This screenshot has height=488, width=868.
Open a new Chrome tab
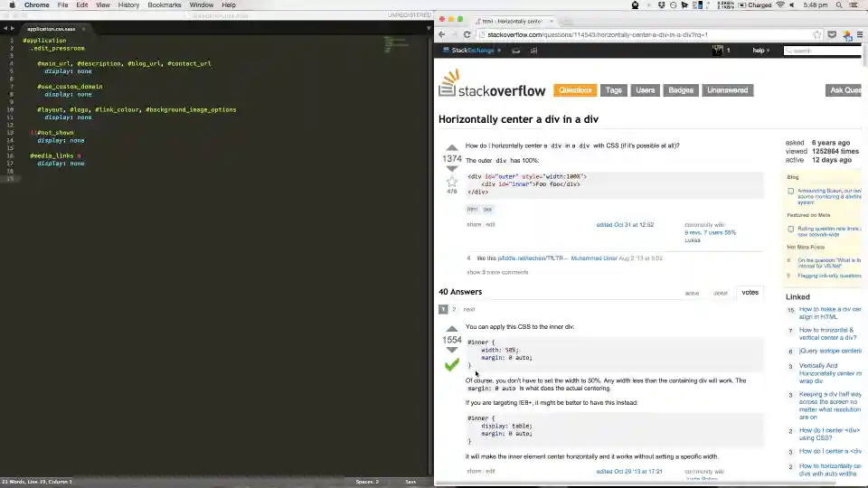[x=567, y=21]
